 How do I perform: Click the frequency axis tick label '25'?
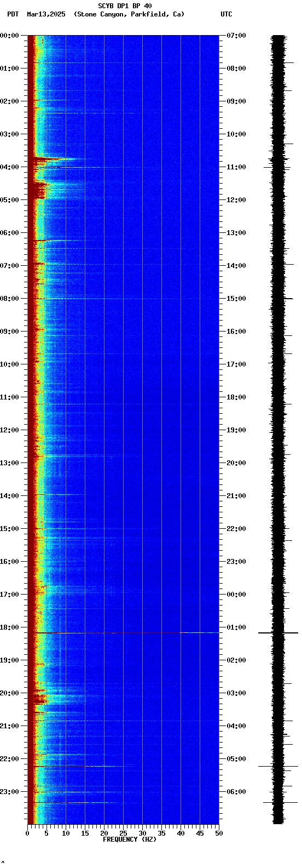(123, 833)
